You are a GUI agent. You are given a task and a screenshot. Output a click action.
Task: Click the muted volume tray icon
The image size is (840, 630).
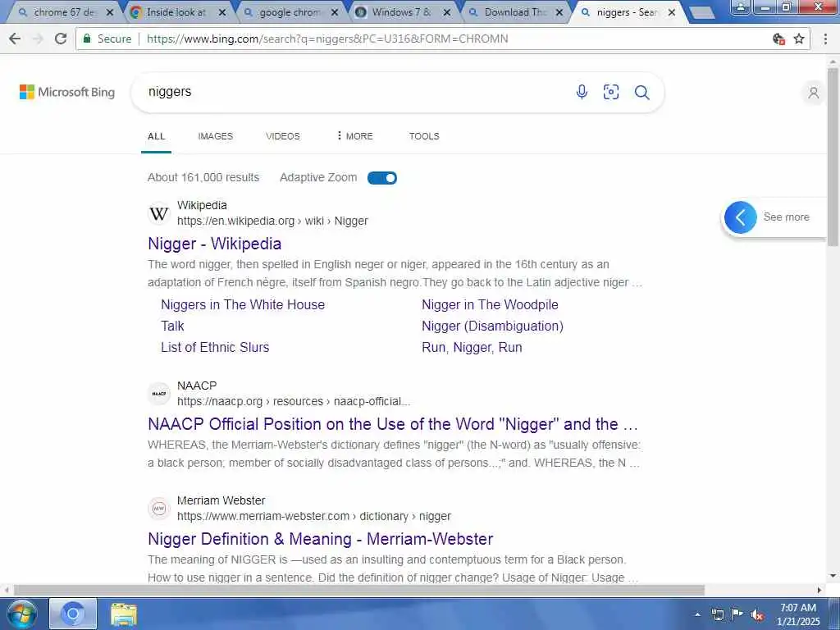coord(757,615)
